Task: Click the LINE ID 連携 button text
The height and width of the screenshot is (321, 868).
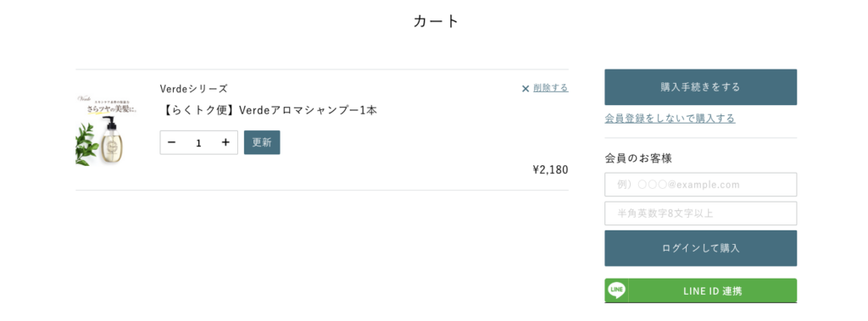Action: (x=712, y=291)
